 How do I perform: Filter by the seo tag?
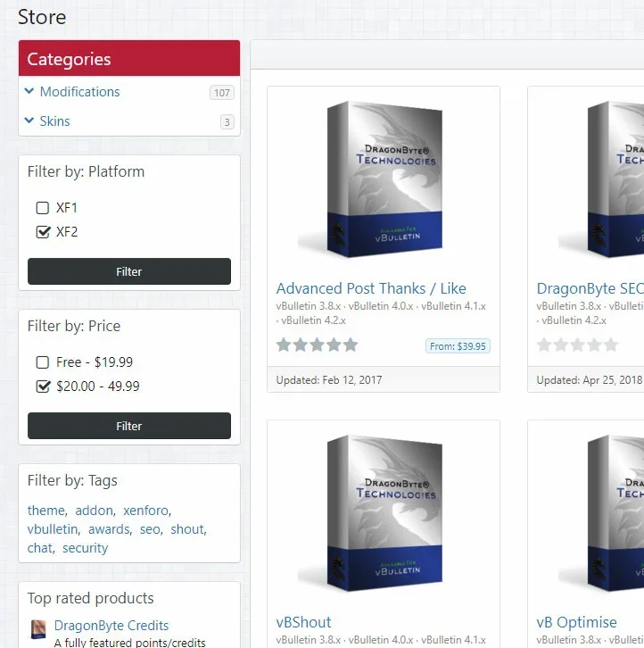(x=151, y=529)
